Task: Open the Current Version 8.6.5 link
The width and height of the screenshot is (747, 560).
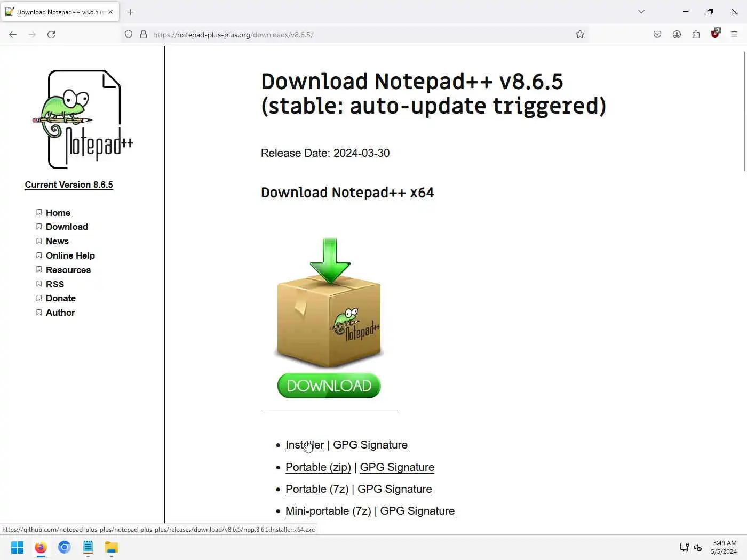Action: click(x=69, y=185)
